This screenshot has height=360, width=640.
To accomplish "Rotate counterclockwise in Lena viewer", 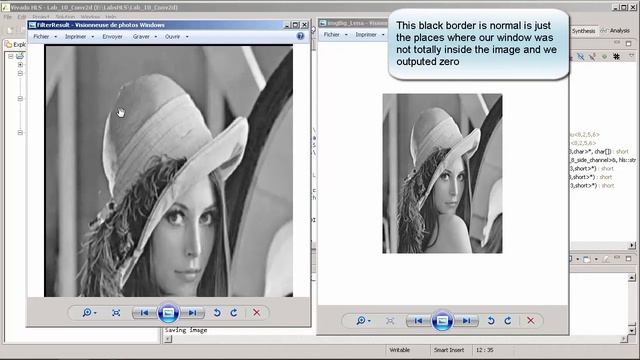I will pyautogui.click(x=491, y=320).
